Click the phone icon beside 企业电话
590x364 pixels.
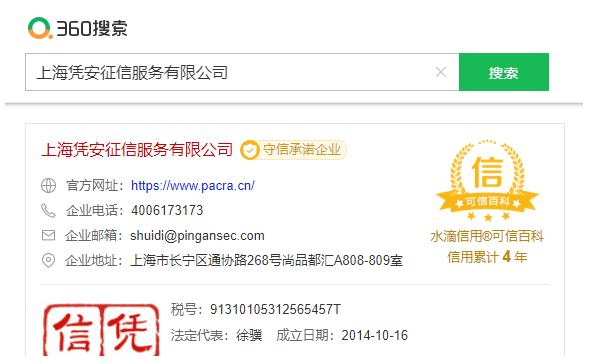[48, 210]
